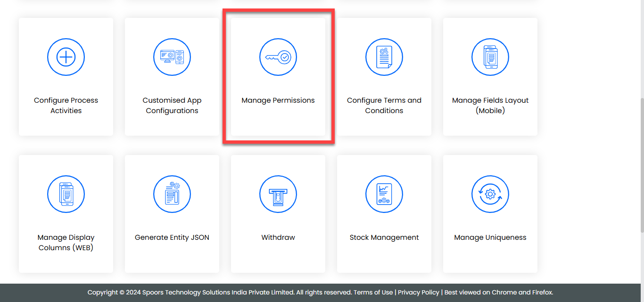The height and width of the screenshot is (302, 644).
Task: Open the Privacy Policy footer link
Action: click(418, 292)
